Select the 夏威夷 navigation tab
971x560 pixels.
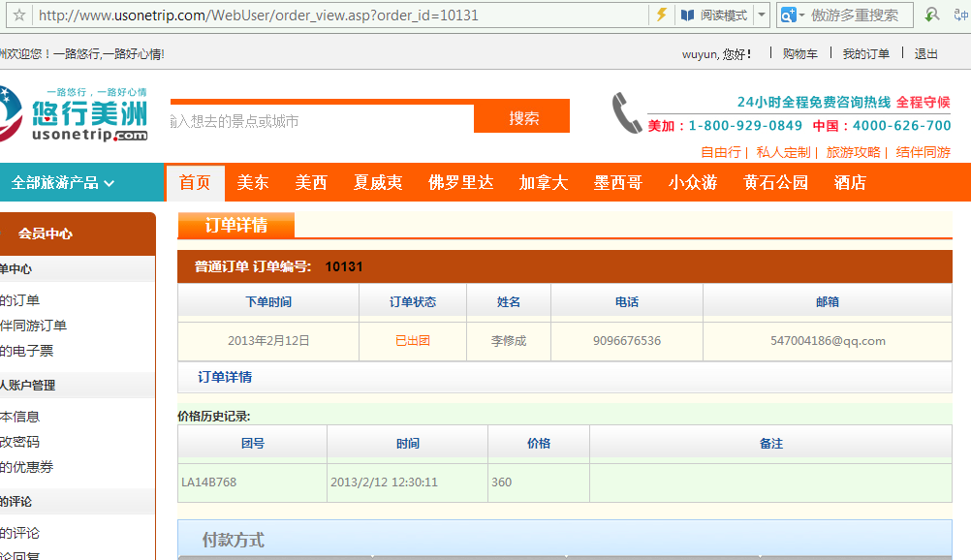pyautogui.click(x=378, y=183)
